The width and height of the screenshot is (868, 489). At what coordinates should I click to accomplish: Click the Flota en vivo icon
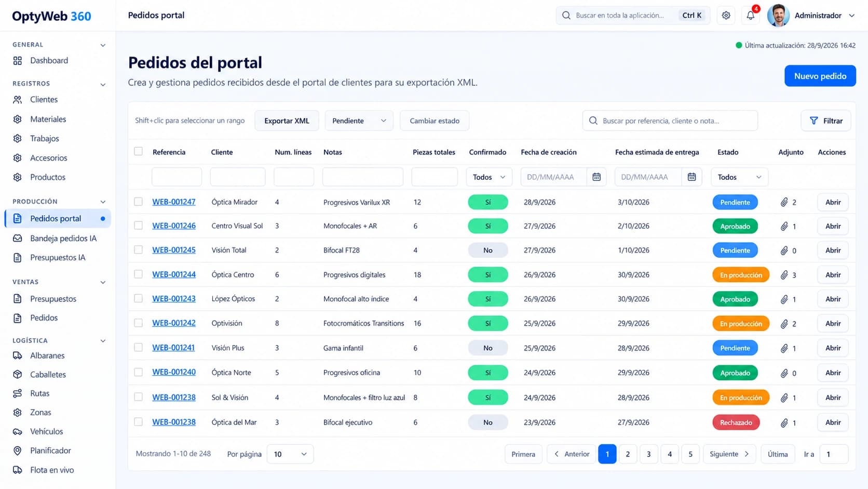18,470
